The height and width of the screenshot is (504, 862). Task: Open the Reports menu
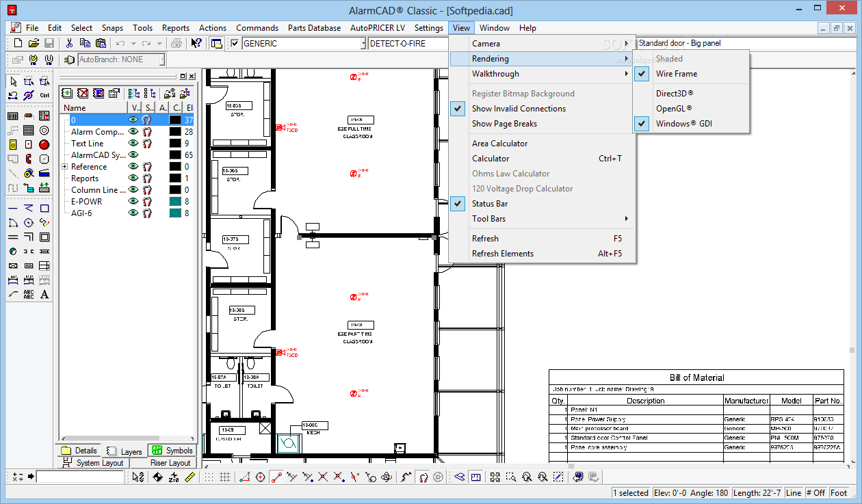(176, 28)
